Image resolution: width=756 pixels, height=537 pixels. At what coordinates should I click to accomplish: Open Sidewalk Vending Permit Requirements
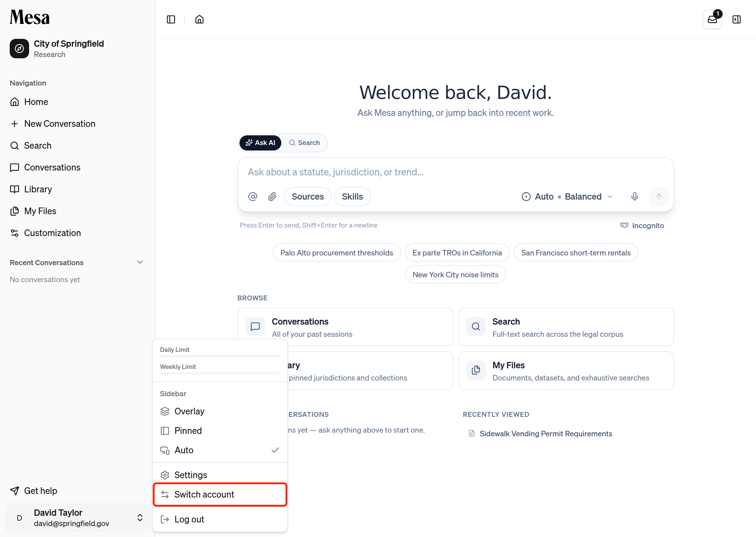[x=546, y=434]
